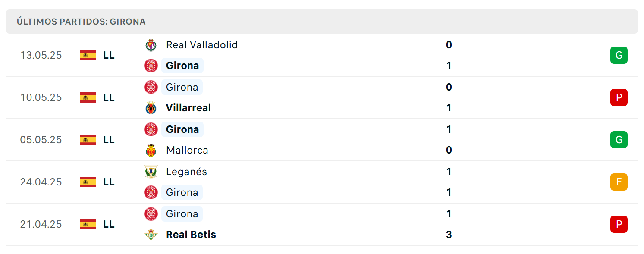644x254 pixels.
Task: Select the Leganés team name
Action: pyautogui.click(x=187, y=172)
